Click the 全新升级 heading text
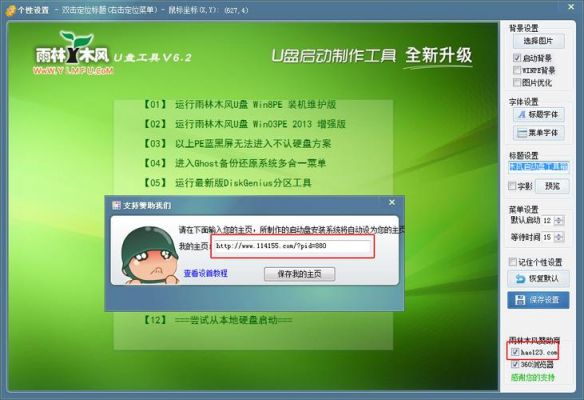Screen dimensions: 584x400 (439, 56)
